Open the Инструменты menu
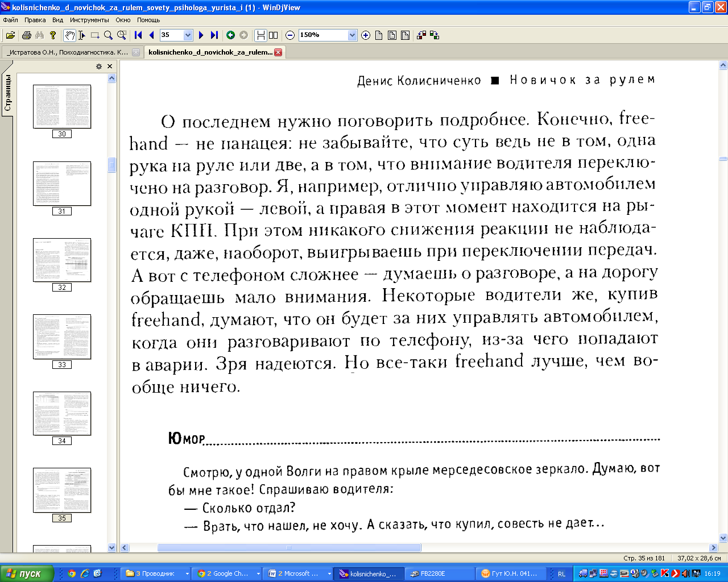 click(x=89, y=20)
